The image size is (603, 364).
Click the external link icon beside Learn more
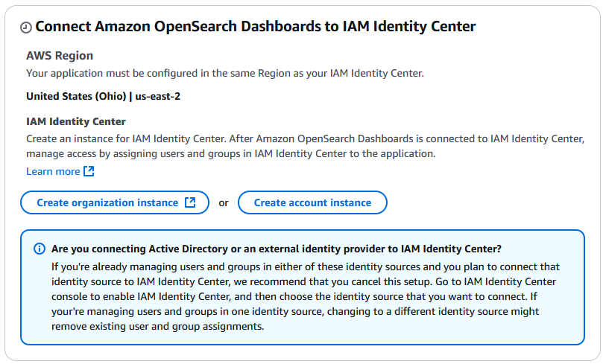(89, 172)
